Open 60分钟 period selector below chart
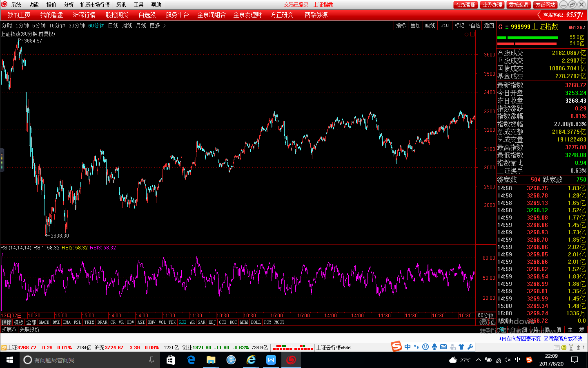The height and width of the screenshot is (368, 588). point(486,315)
